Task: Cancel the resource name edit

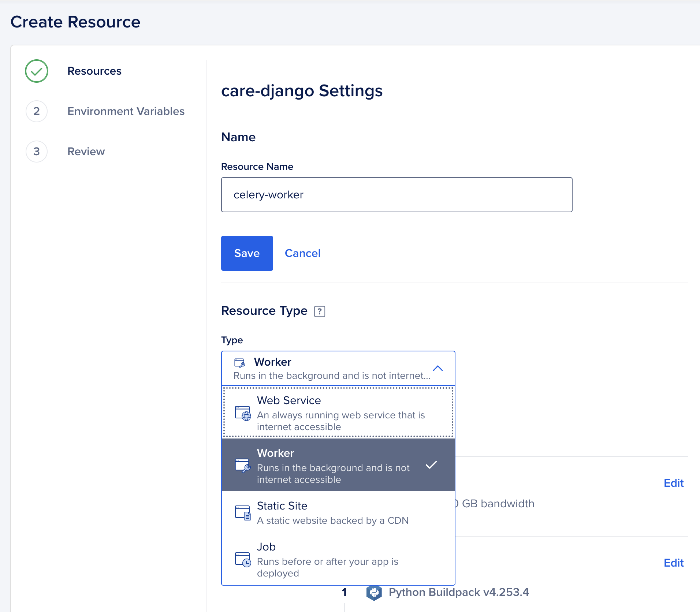Action: (x=302, y=253)
